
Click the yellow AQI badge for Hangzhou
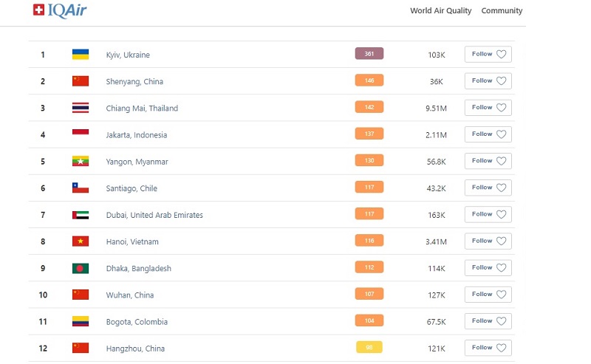[x=369, y=347]
